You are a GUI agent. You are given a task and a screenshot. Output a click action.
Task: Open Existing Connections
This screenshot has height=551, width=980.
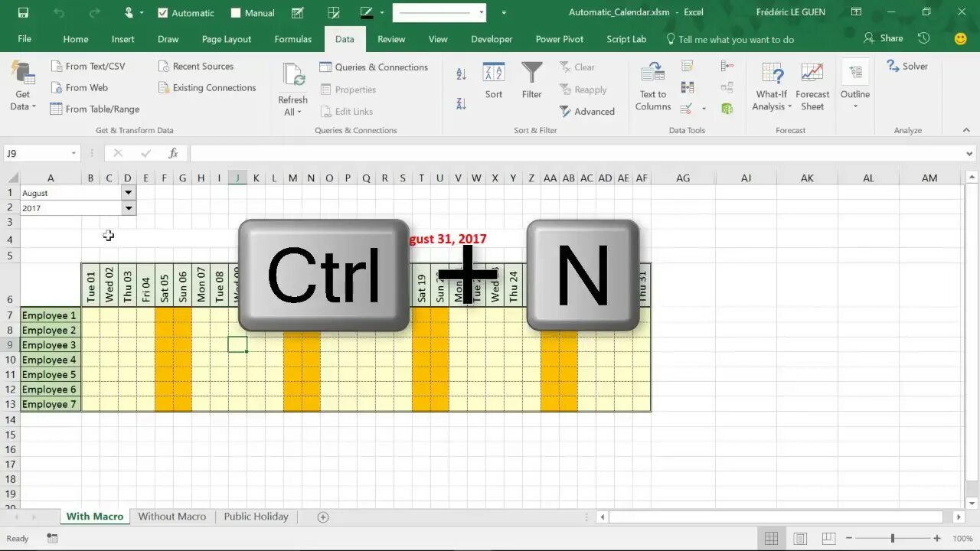pyautogui.click(x=207, y=88)
